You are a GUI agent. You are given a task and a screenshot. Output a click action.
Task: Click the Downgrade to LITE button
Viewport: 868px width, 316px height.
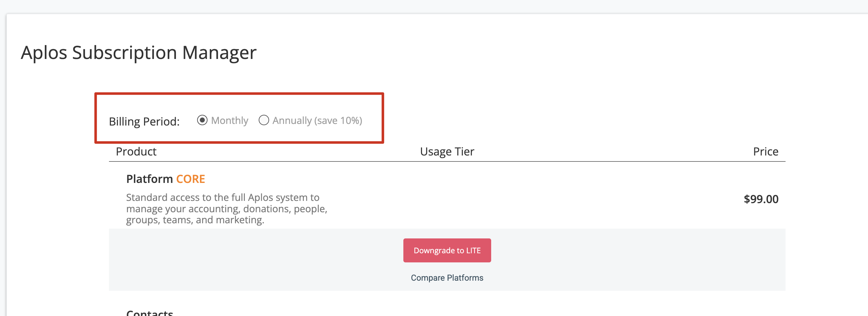tap(447, 250)
